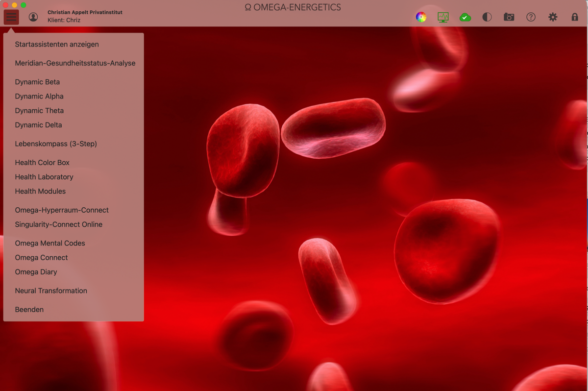This screenshot has height=391, width=588.
Task: Open settings gear icon
Action: [553, 17]
